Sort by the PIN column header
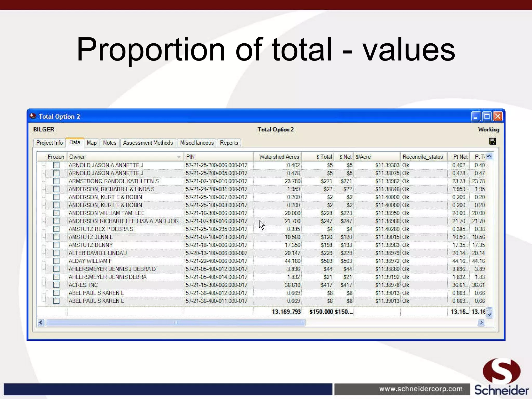532x399 pixels. [219, 157]
